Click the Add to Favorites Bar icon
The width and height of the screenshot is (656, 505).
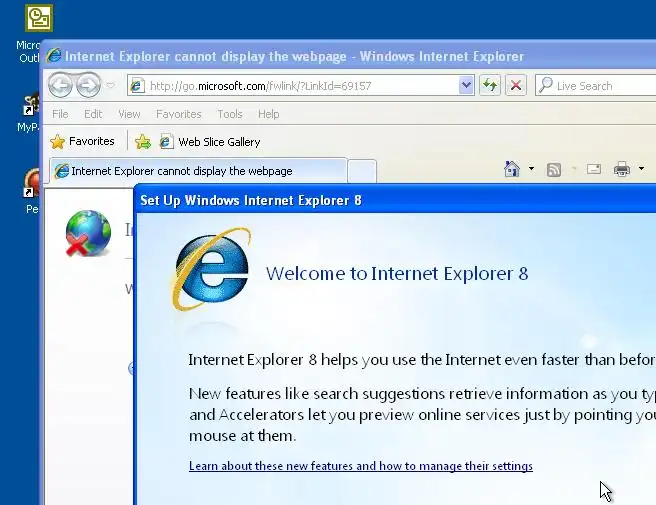point(143,142)
